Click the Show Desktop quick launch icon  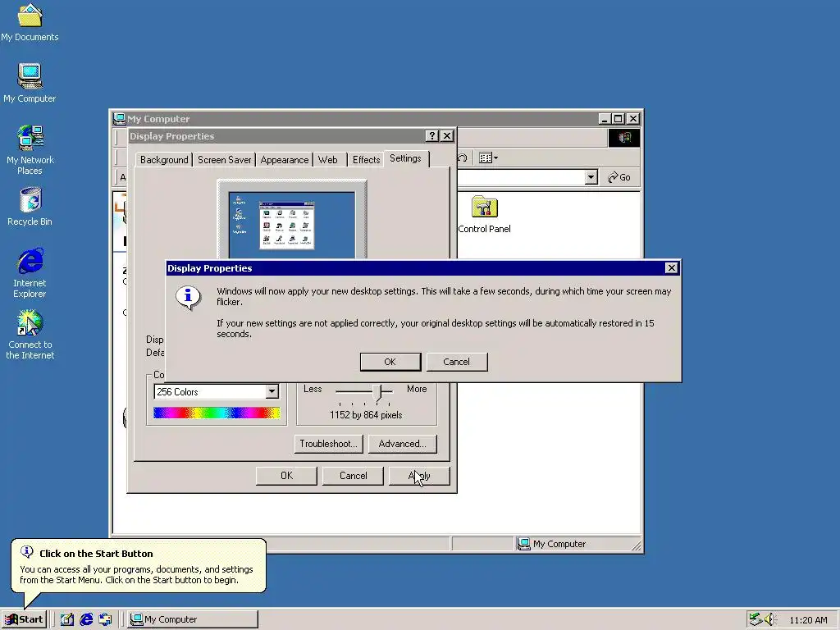(67, 619)
